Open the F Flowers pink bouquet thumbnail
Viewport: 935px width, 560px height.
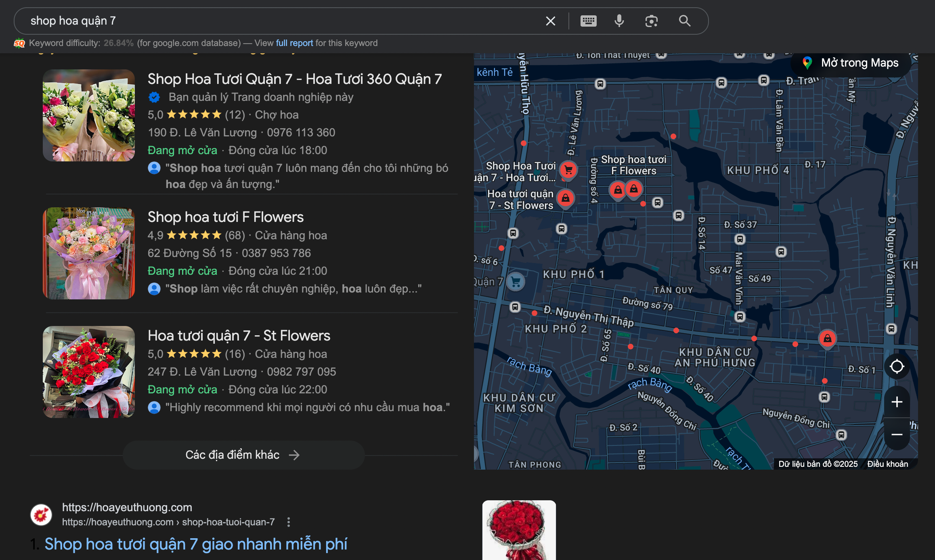pyautogui.click(x=89, y=253)
